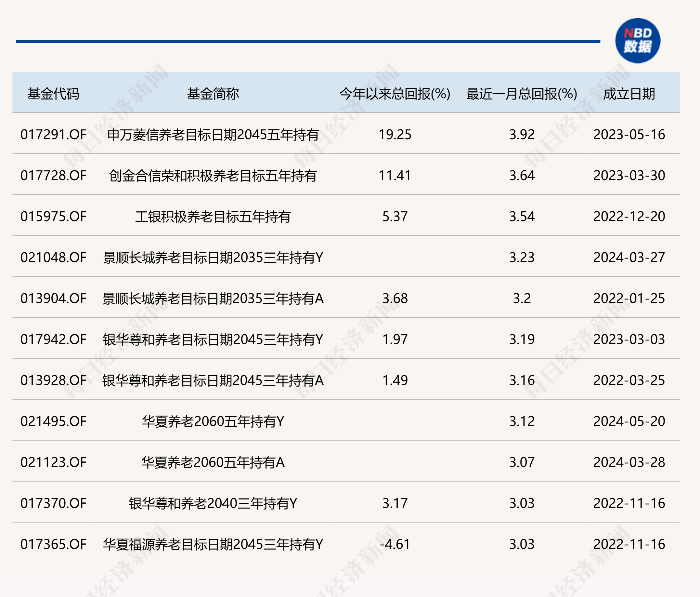
Task: Click inception date 2023-05-16
Action: coord(629,135)
